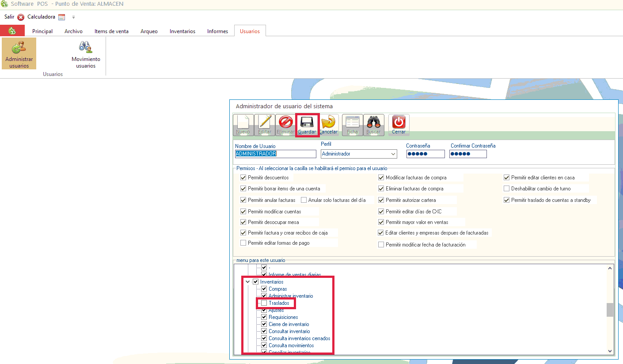Collapse the Inventarios tree node
The image size is (623, 364).
[x=247, y=282]
